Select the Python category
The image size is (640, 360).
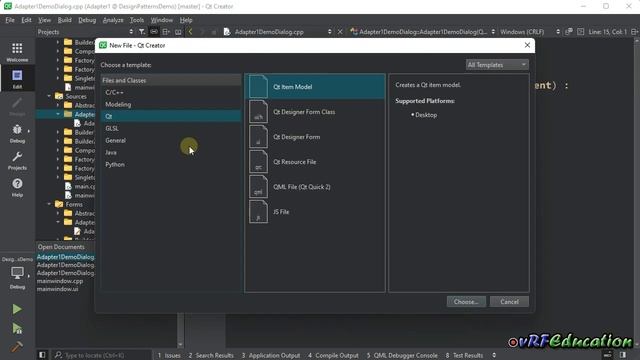point(171,164)
